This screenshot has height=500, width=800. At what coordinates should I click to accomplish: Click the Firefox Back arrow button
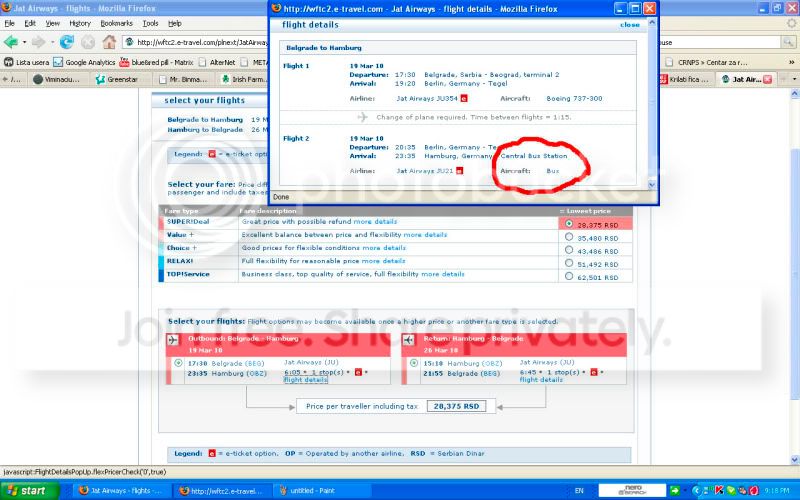tap(11, 42)
